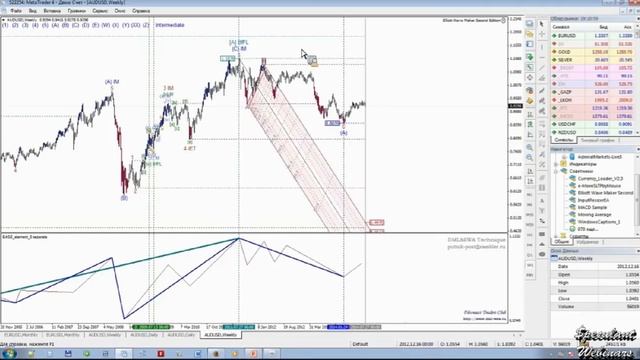The image size is (640, 360).
Task: Click the red taskbar application icon
Action: (161, 353)
